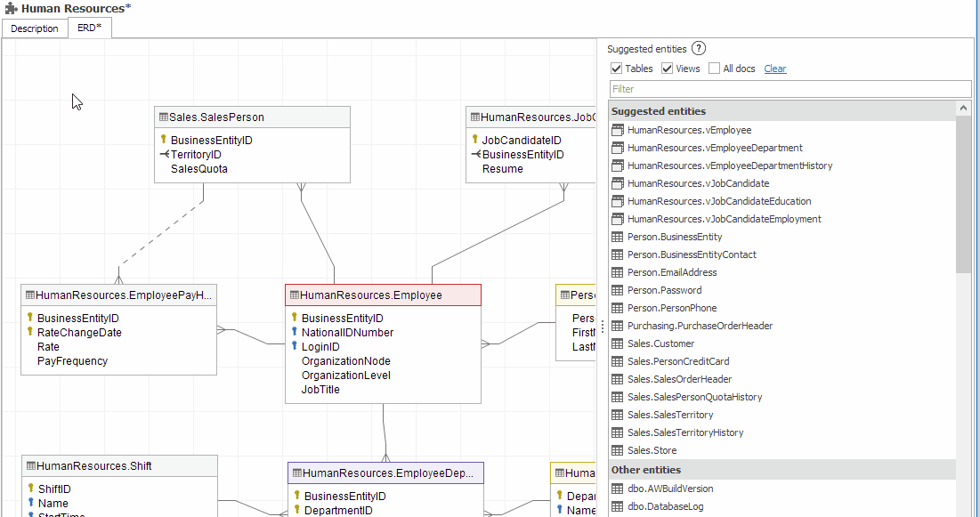Click the foreign key icon next to TerritoryID
980x517 pixels.
(164, 154)
